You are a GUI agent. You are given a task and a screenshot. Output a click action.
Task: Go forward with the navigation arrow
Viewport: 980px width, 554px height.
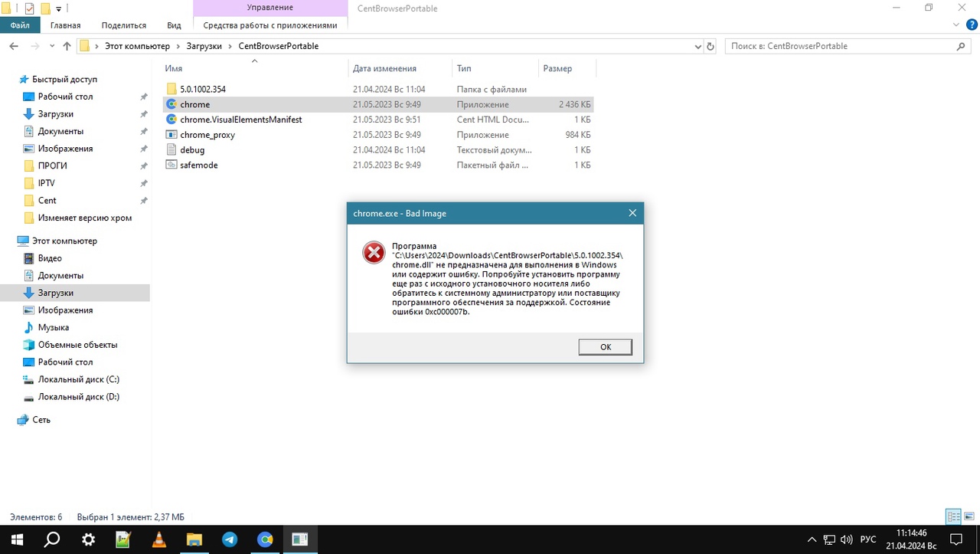35,46
